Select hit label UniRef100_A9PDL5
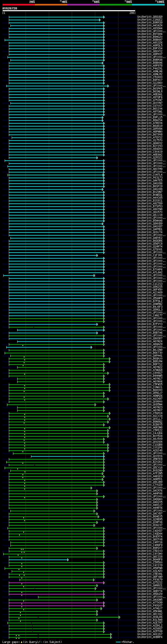The width and height of the screenshot is (167, 644). pyautogui.click(x=150, y=46)
